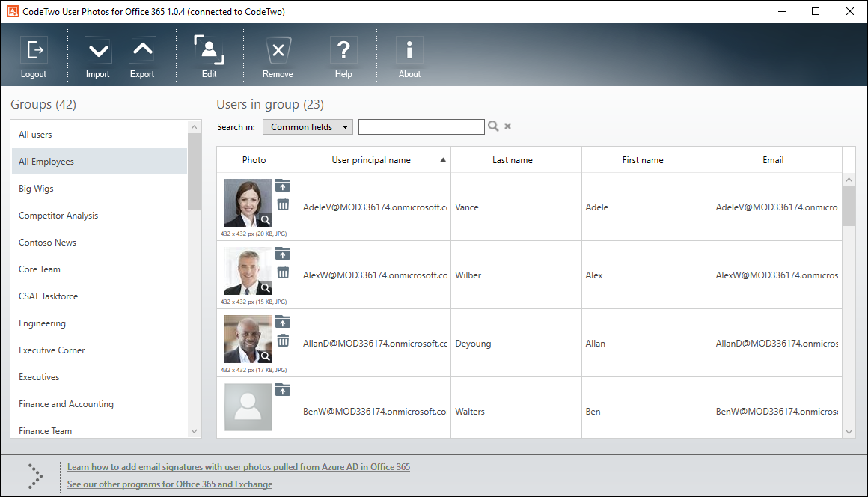Clear the search with the X icon
The width and height of the screenshot is (868, 497).
click(507, 126)
